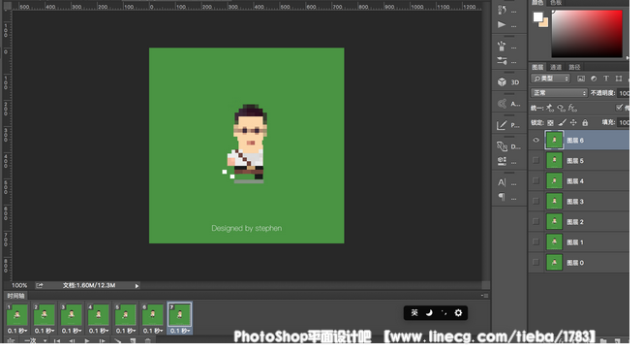Click the unify layer visibility icon
644x353 pixels.
(561, 108)
